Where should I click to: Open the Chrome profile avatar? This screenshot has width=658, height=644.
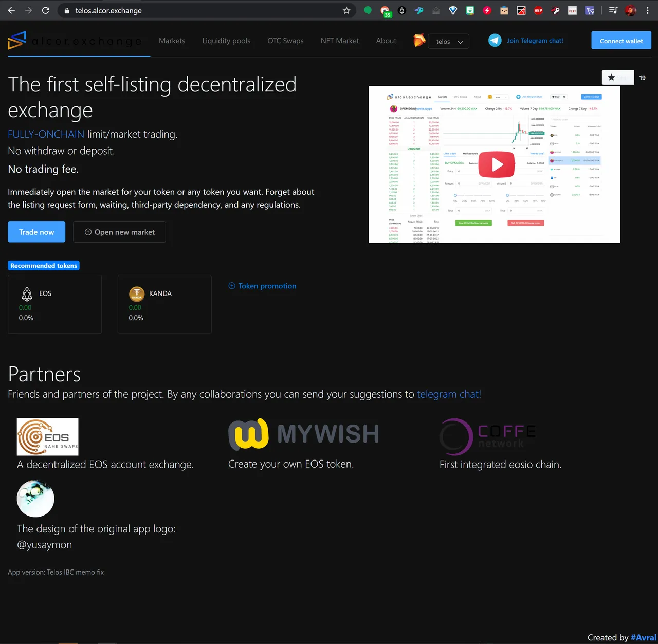click(x=630, y=10)
